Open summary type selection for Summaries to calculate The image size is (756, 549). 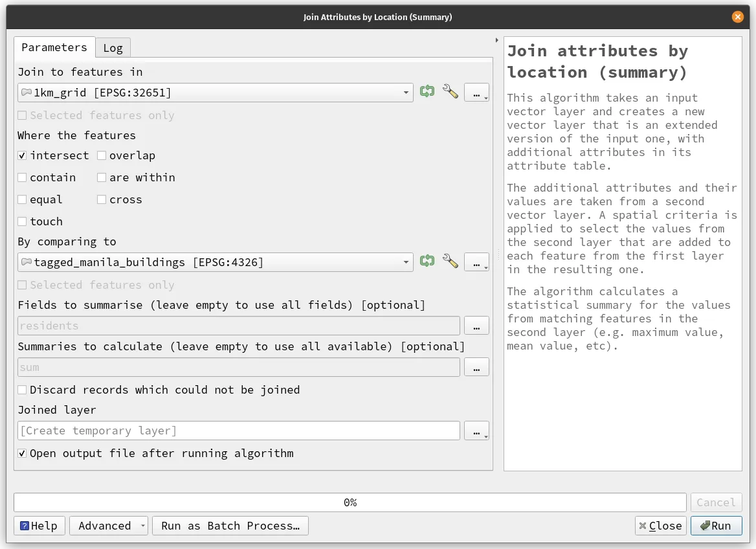(476, 367)
